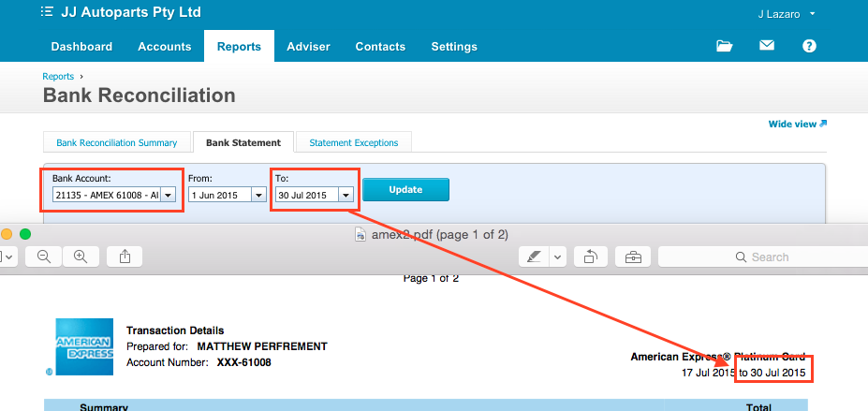This screenshot has height=411, width=868.
Task: Open the To date picker
Action: (x=346, y=195)
